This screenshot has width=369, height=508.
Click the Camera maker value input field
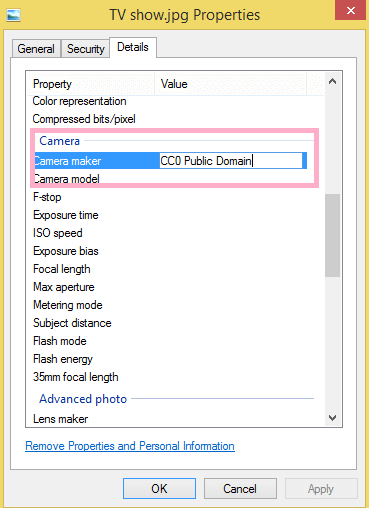coord(231,161)
